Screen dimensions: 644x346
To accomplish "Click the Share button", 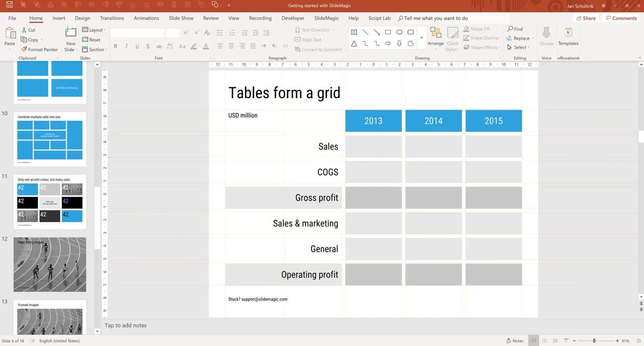I will (x=586, y=18).
